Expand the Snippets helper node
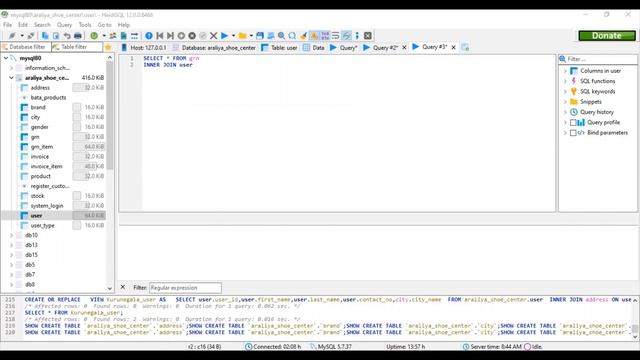 point(565,102)
